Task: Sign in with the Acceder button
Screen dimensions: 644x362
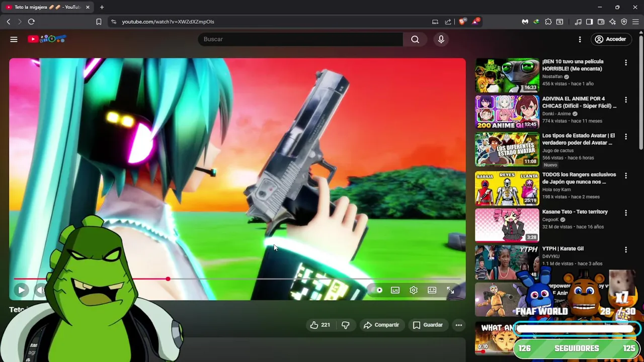Action: tap(610, 39)
